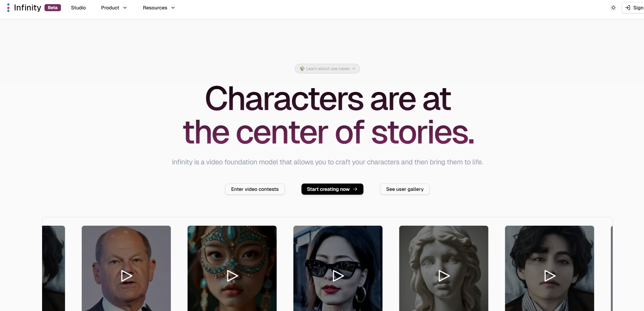Click See user gallery button
The image size is (644, 311).
click(405, 189)
